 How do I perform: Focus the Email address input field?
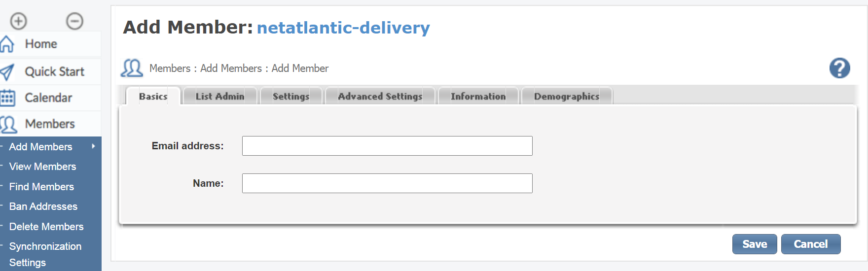click(387, 146)
